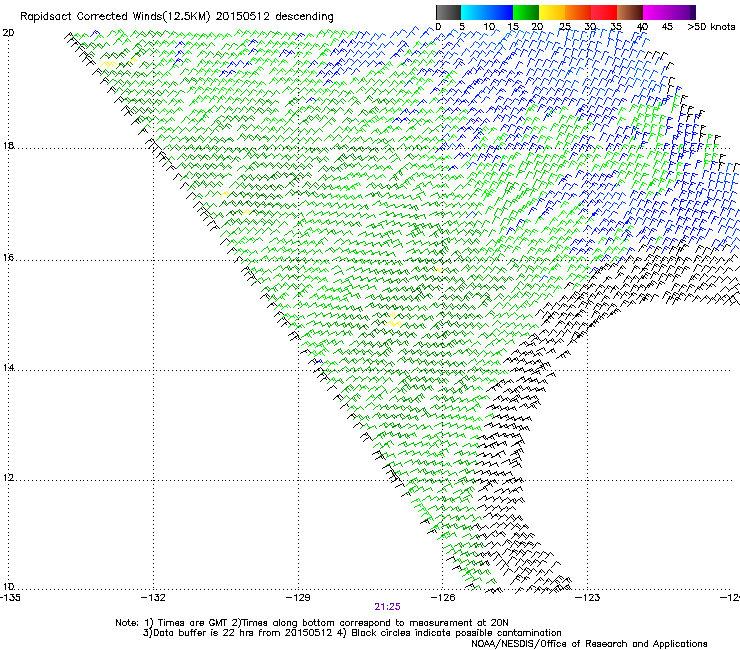The image size is (740, 650).
Task: Click the purple '21:25' time label
Action: coord(387,607)
